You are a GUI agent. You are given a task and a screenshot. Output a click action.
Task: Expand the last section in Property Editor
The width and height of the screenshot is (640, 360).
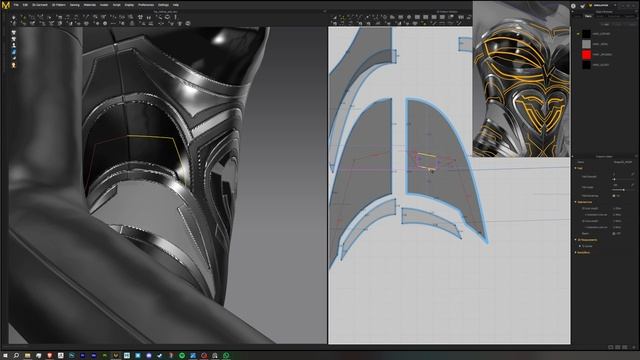click(x=575, y=253)
